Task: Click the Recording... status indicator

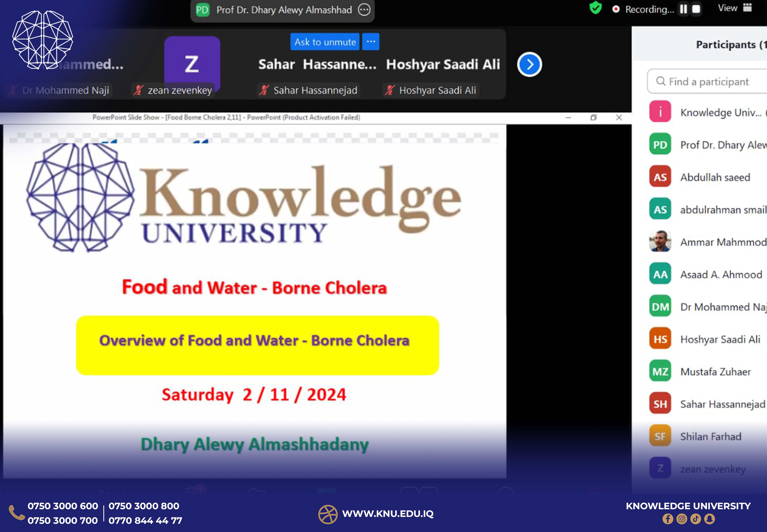Action: coord(643,9)
